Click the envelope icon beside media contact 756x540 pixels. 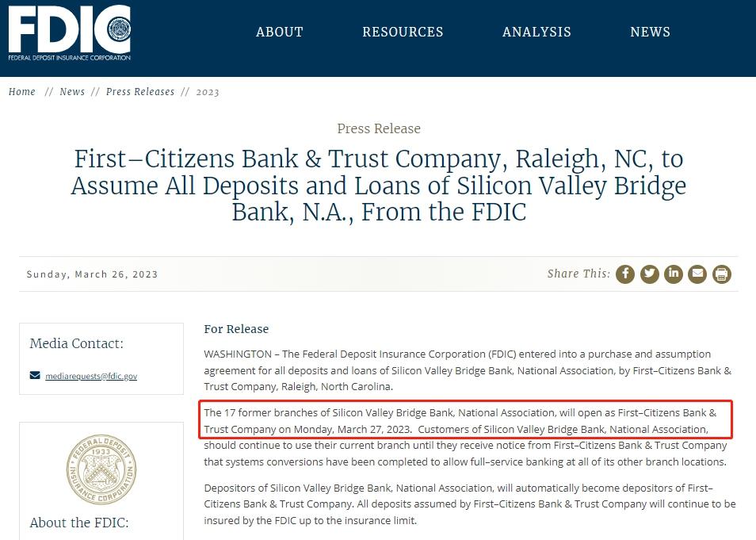pyautogui.click(x=35, y=375)
